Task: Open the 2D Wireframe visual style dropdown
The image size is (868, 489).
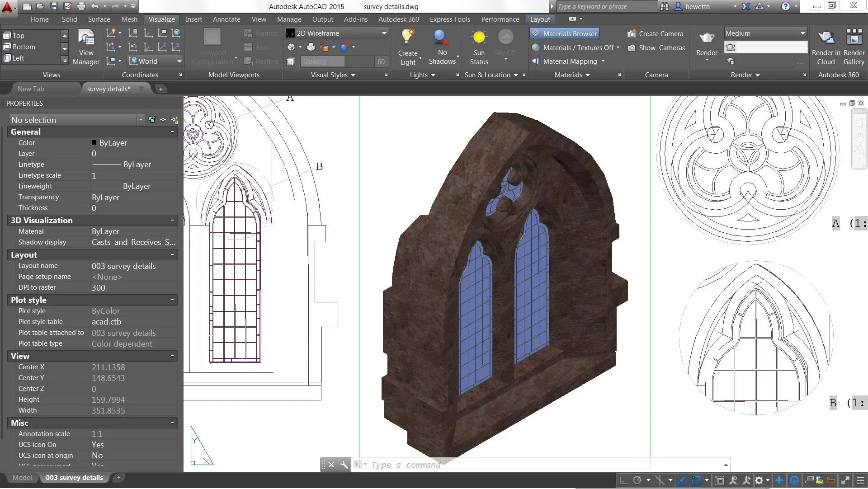Action: pos(384,33)
